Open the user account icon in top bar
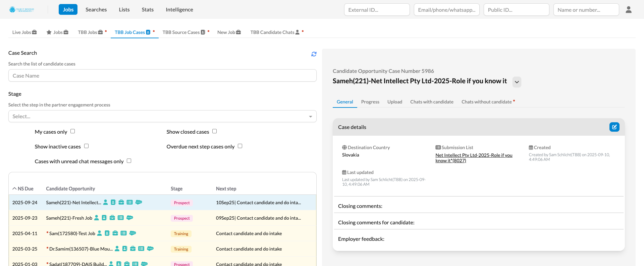This screenshot has height=266, width=644. 628,10
